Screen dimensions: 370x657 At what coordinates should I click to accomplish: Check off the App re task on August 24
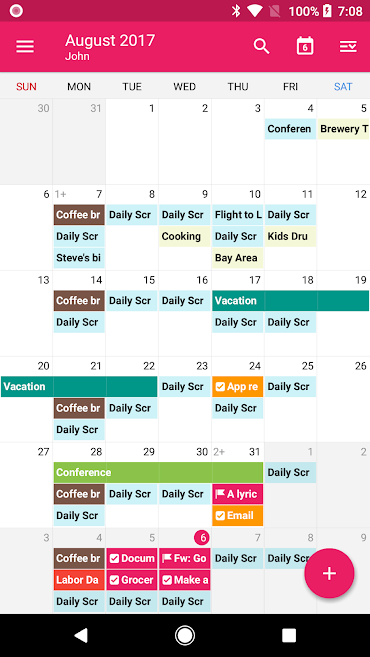[220, 387]
